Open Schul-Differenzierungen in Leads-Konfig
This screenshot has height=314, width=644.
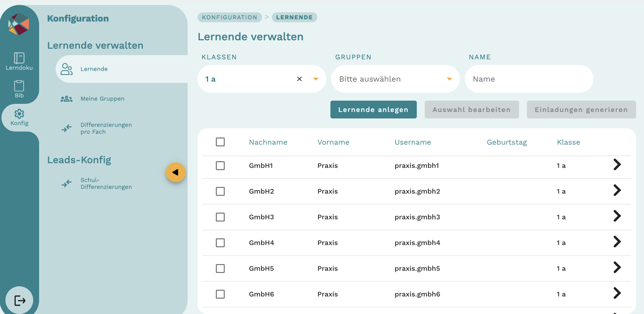(x=106, y=183)
